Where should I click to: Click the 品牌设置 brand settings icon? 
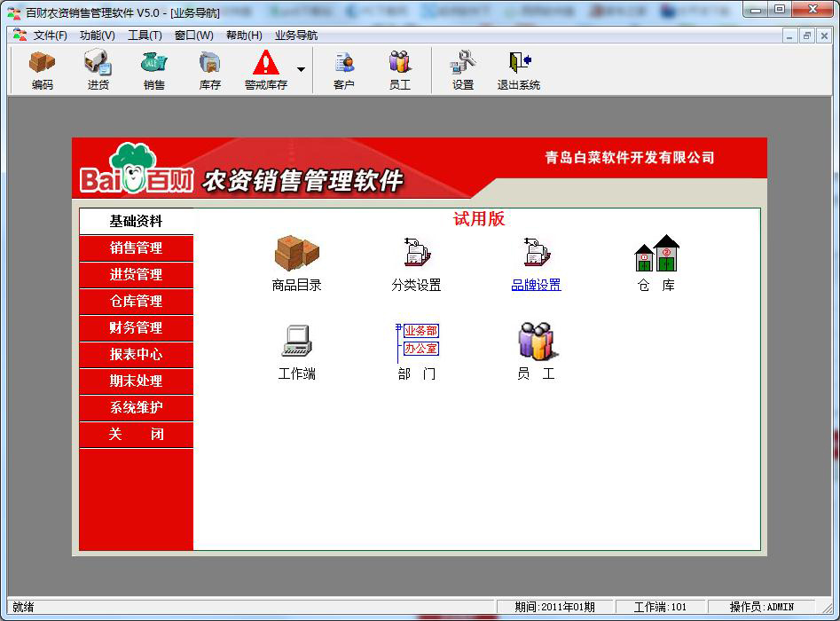click(x=537, y=252)
